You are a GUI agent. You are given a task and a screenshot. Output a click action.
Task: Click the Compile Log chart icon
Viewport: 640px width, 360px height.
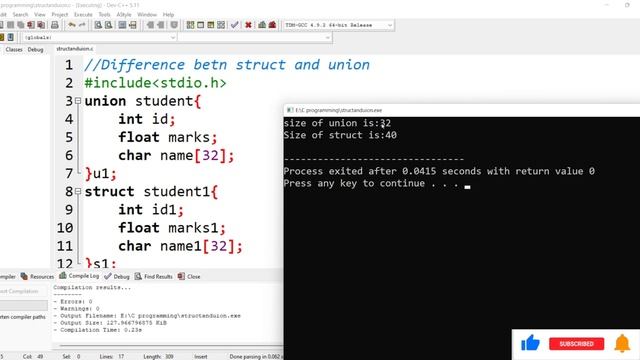point(62,276)
